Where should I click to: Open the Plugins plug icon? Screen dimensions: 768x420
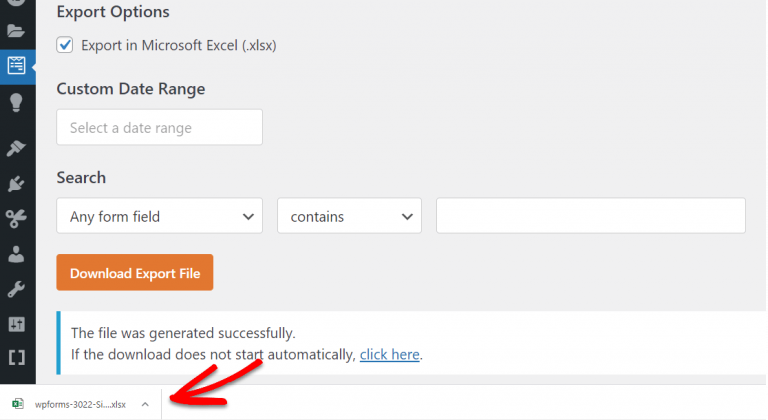pyautogui.click(x=16, y=184)
